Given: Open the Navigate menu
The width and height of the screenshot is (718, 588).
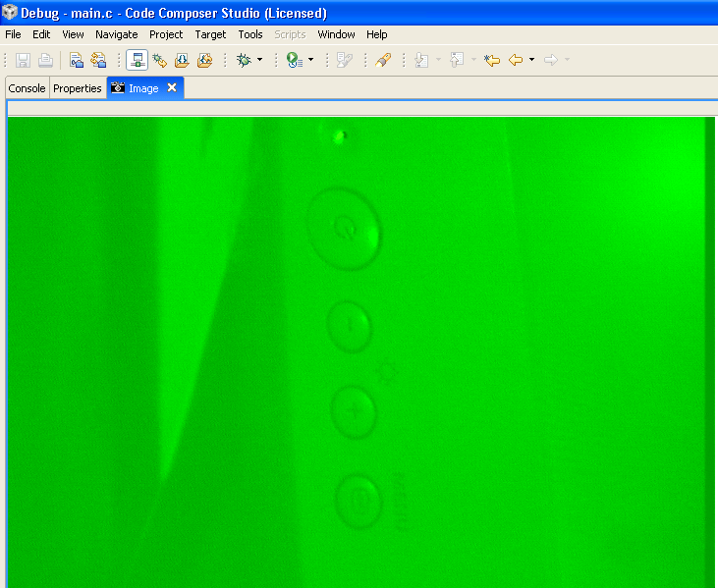Looking at the screenshot, I should pos(116,34).
